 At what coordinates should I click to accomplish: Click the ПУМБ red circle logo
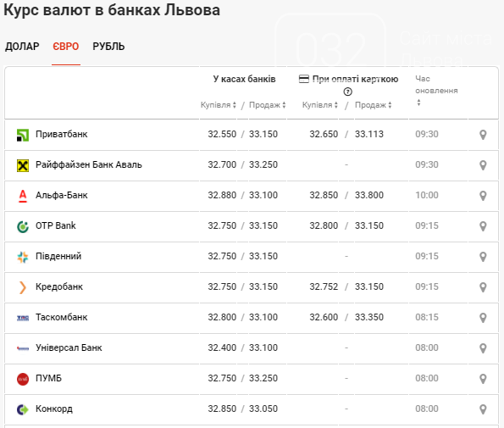tap(23, 379)
